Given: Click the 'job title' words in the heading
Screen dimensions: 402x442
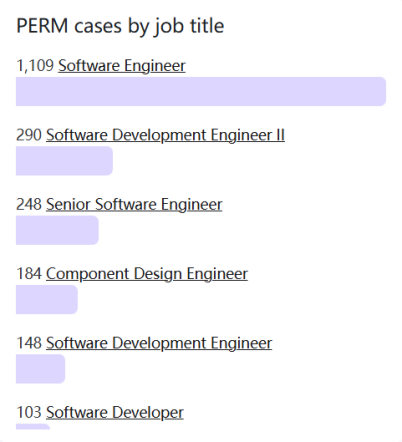Looking at the screenshot, I should pyautogui.click(x=189, y=27).
